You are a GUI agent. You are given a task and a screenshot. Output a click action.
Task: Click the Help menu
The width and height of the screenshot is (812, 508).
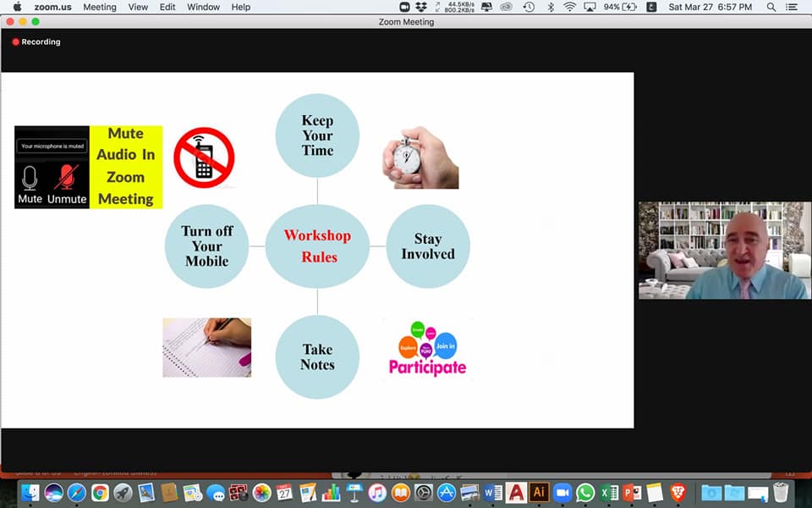[x=241, y=7]
